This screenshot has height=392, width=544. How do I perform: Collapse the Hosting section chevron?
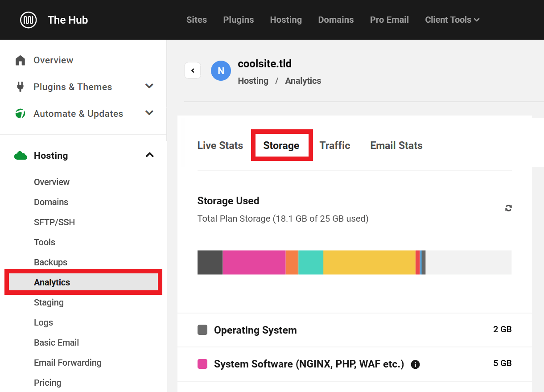[x=149, y=155]
